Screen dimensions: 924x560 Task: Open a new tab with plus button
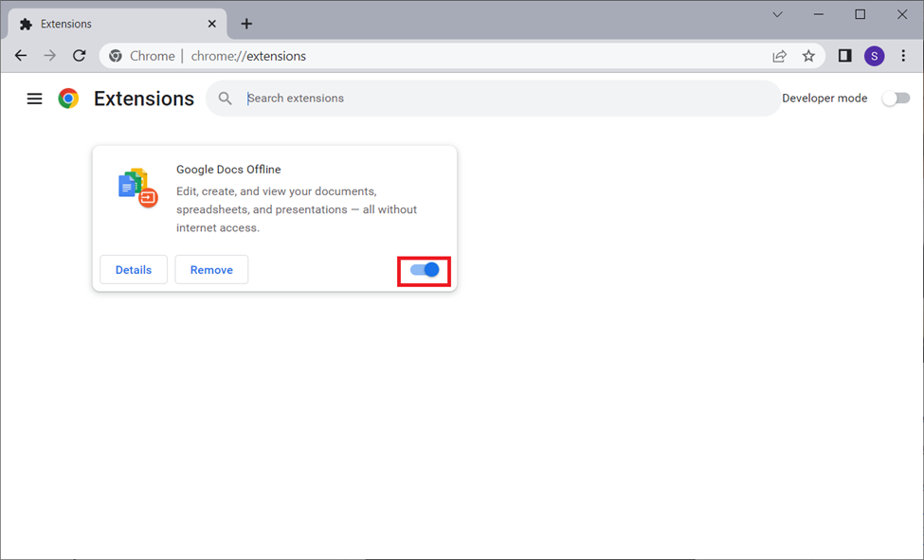point(247,24)
